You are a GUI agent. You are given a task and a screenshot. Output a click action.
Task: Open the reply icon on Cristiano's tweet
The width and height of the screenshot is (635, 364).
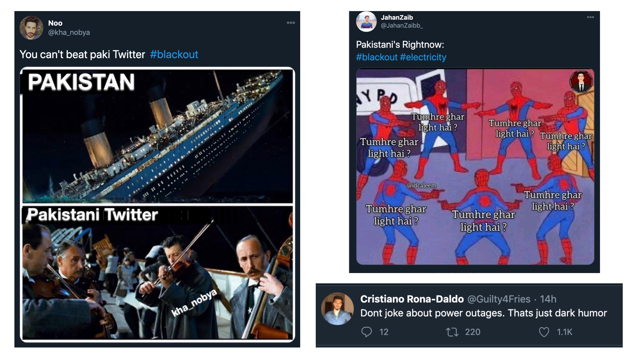click(x=366, y=332)
